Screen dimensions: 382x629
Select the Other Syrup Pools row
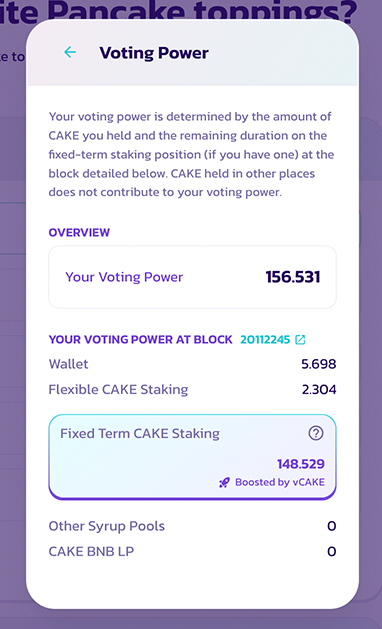[x=193, y=526]
